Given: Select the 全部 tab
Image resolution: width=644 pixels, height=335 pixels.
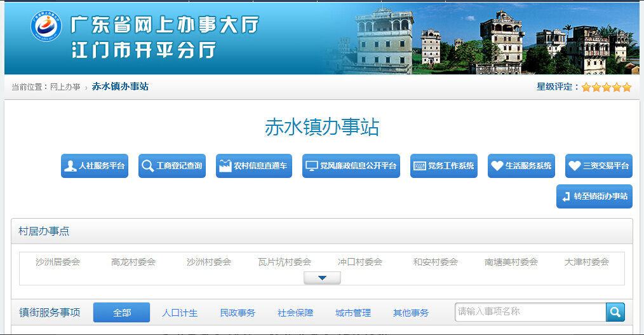Looking at the screenshot, I should [x=121, y=313].
